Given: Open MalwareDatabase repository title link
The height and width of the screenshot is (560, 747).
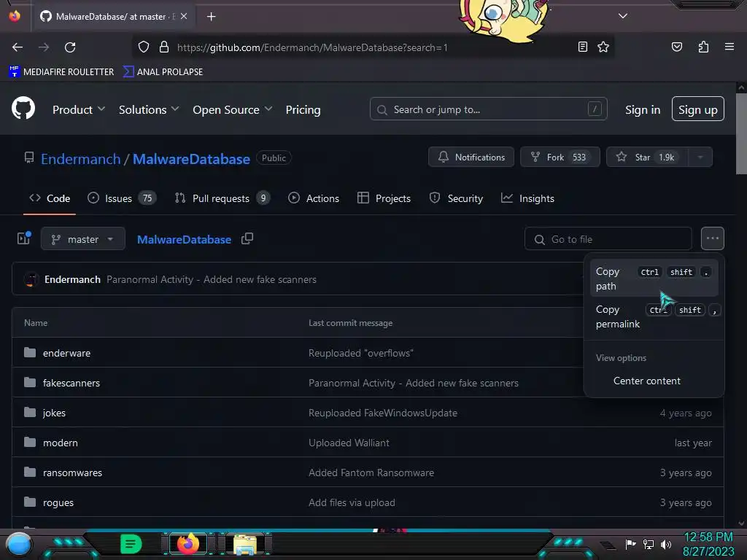Looking at the screenshot, I should click(x=191, y=158).
